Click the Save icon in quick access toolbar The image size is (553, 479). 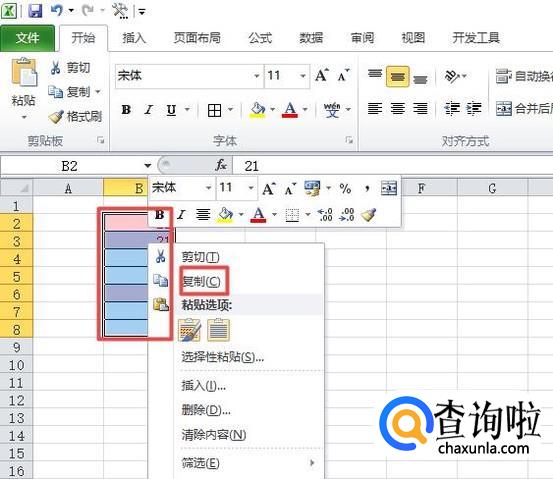[35, 11]
